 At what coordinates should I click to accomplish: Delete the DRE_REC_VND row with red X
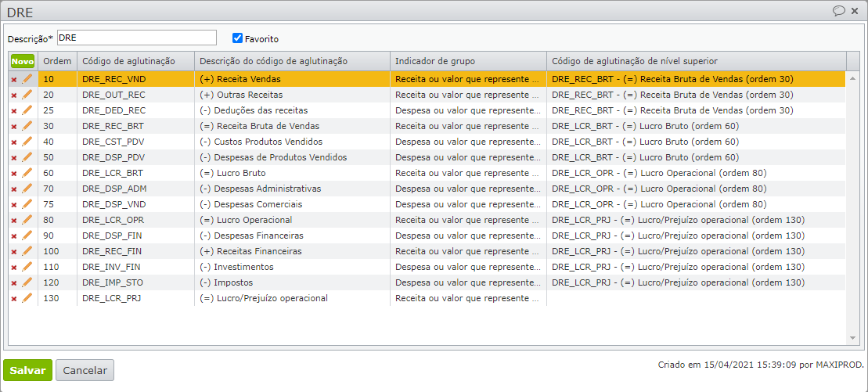13,79
